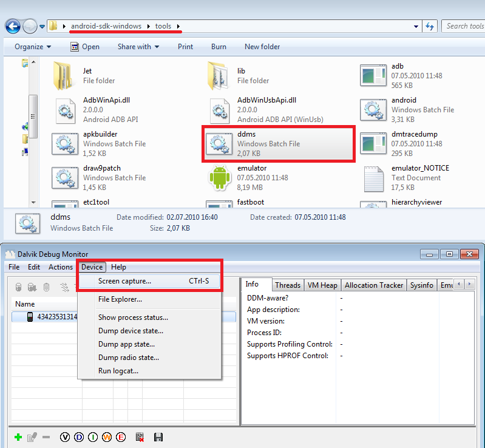The width and height of the screenshot is (485, 448).
Task: Click Burn in Explorer toolbar
Action: click(219, 47)
